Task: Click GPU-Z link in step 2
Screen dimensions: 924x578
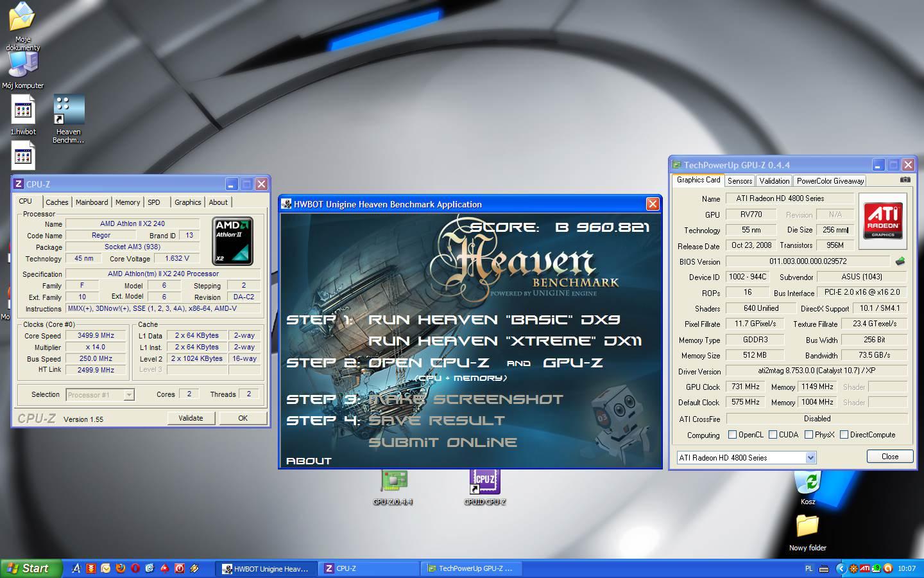Action: pos(573,362)
